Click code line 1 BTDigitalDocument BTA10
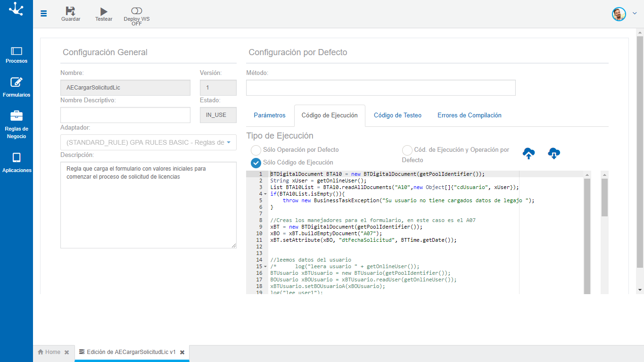This screenshot has height=362, width=644. pos(377,174)
